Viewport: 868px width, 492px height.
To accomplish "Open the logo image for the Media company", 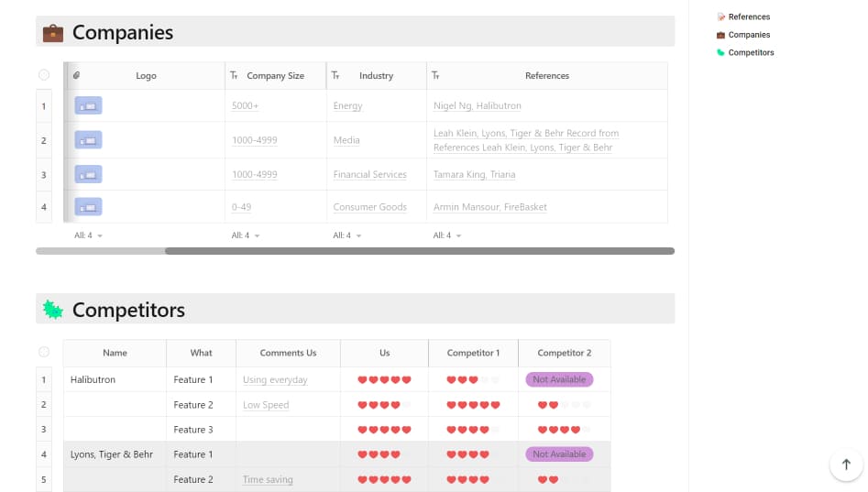I will 88,140.
